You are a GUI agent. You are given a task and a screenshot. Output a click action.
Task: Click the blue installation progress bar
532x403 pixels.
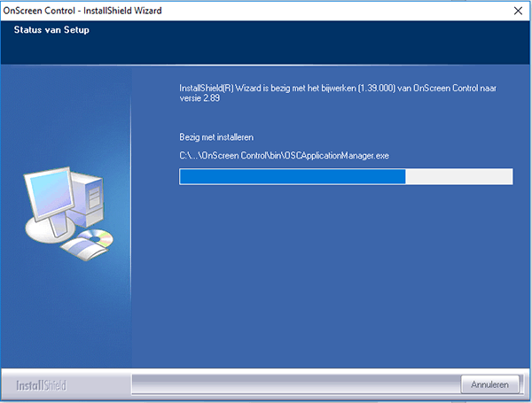click(346, 176)
